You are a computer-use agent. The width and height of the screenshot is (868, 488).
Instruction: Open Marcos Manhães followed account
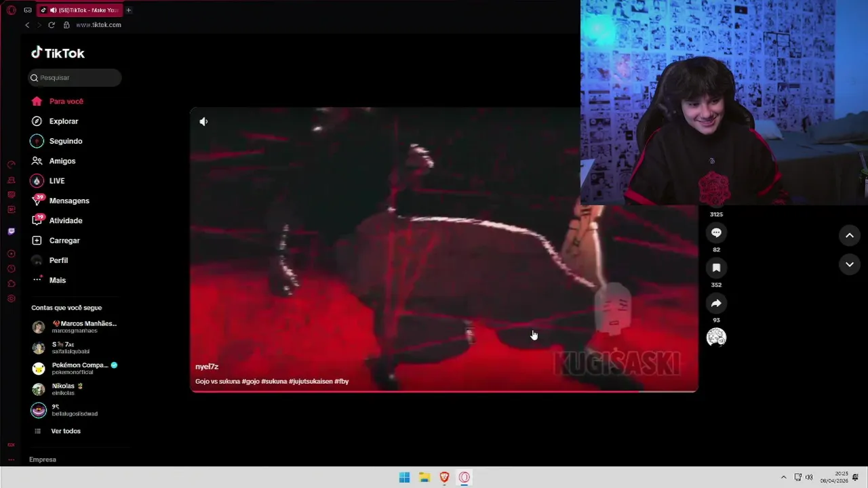pos(75,327)
